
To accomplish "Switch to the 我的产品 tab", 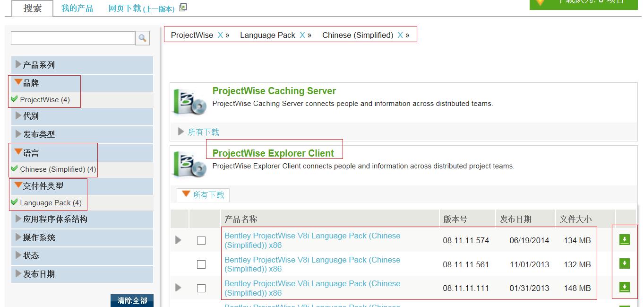I will (77, 9).
